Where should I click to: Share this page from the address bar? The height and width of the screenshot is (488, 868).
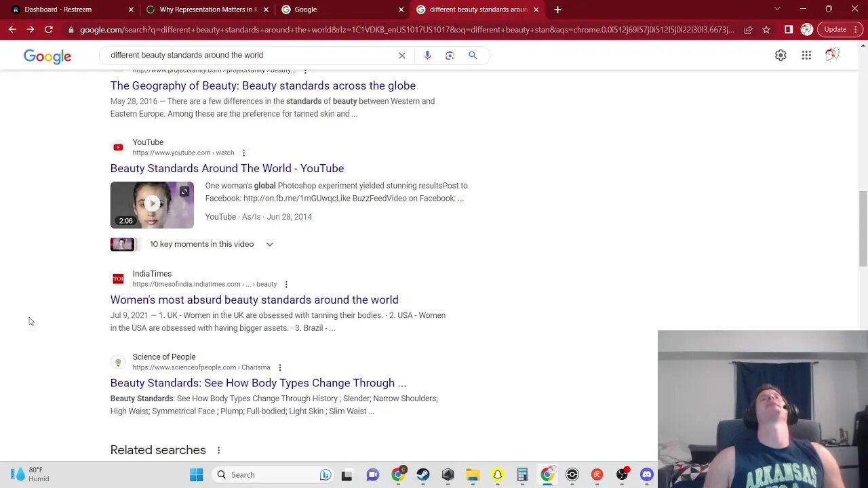pyautogui.click(x=748, y=30)
